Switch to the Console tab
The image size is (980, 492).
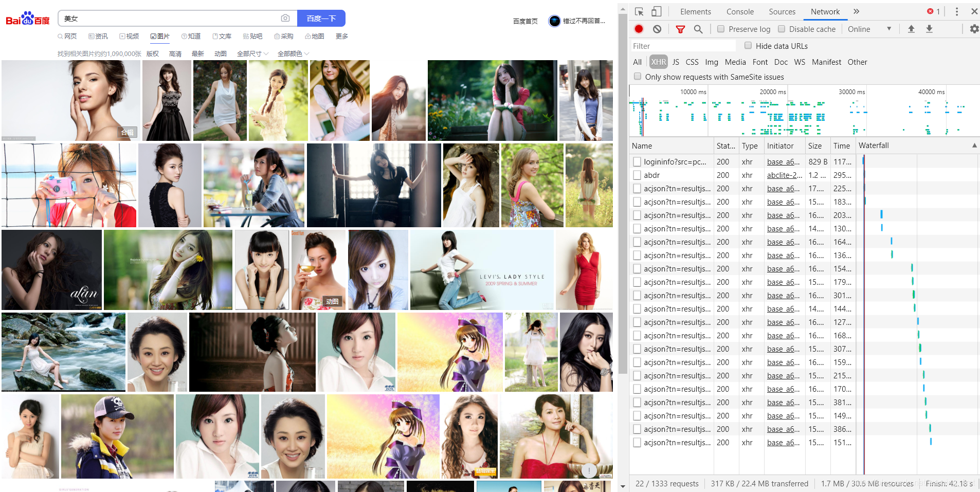740,11
